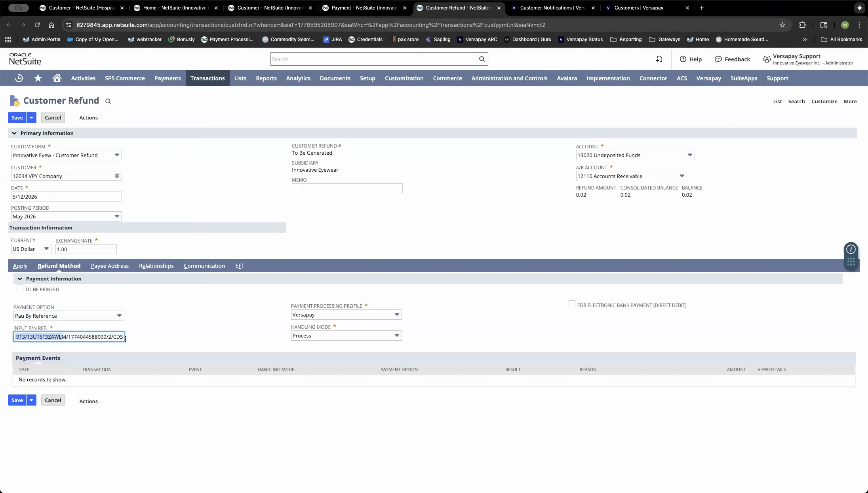Go to the NetSuite Home icon
The width and height of the screenshot is (868, 493).
57,78
